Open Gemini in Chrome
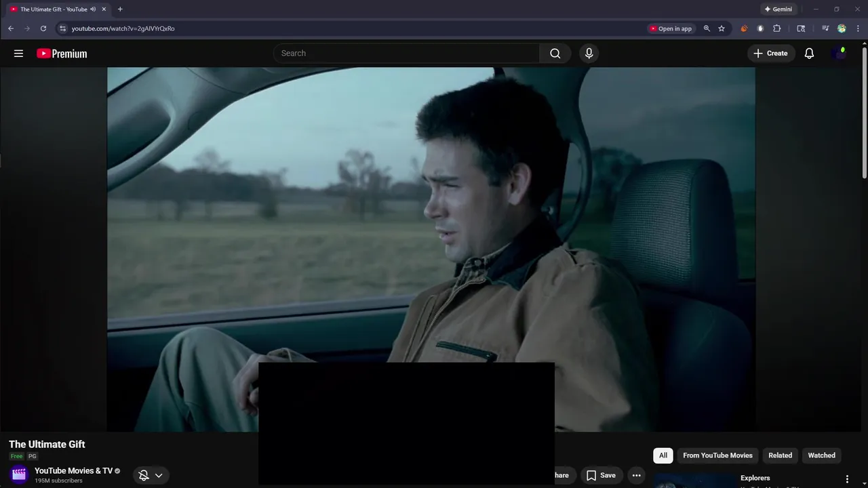 click(x=778, y=9)
